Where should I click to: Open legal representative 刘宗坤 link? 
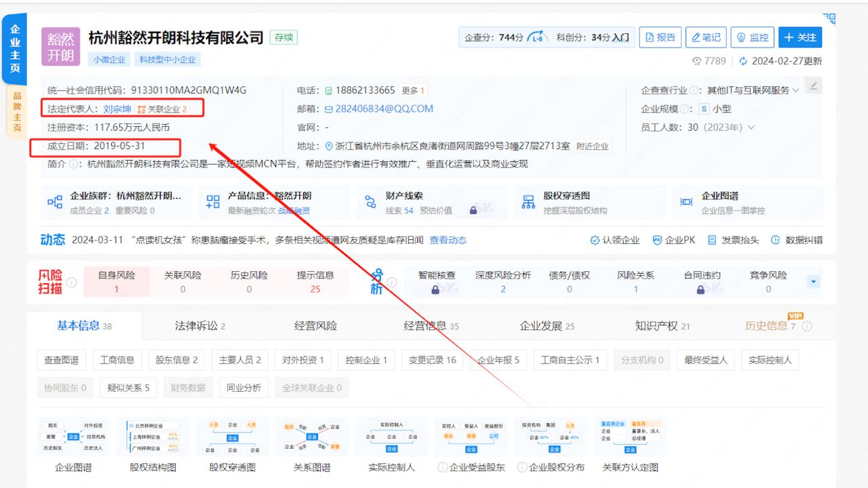pyautogui.click(x=117, y=109)
